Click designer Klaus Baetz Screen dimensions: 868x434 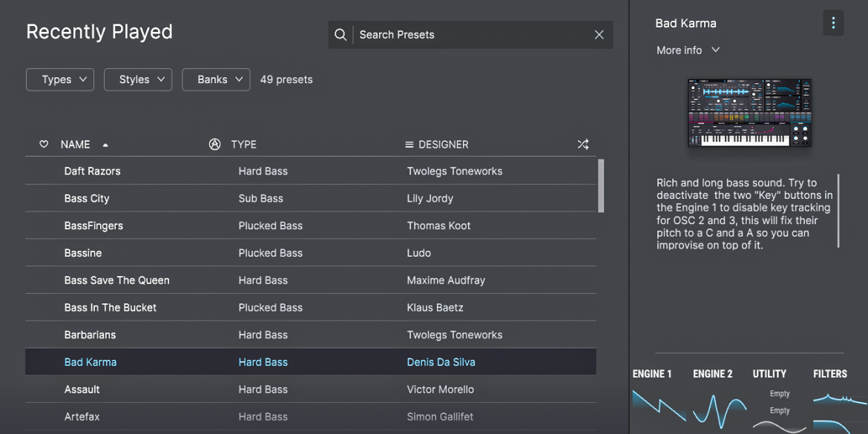pos(435,307)
